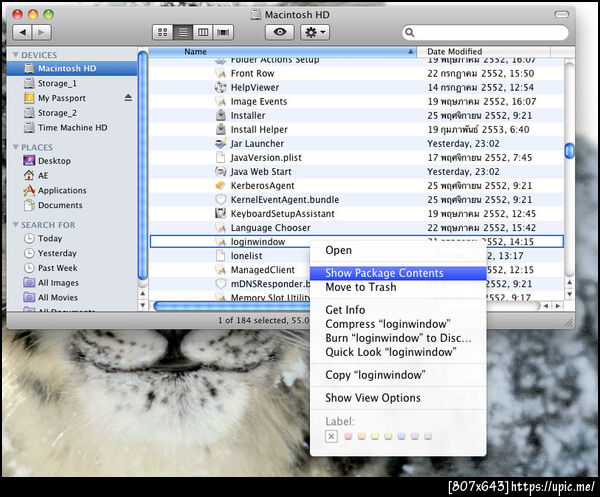Switch to column view
The image size is (600, 497).
(203, 33)
